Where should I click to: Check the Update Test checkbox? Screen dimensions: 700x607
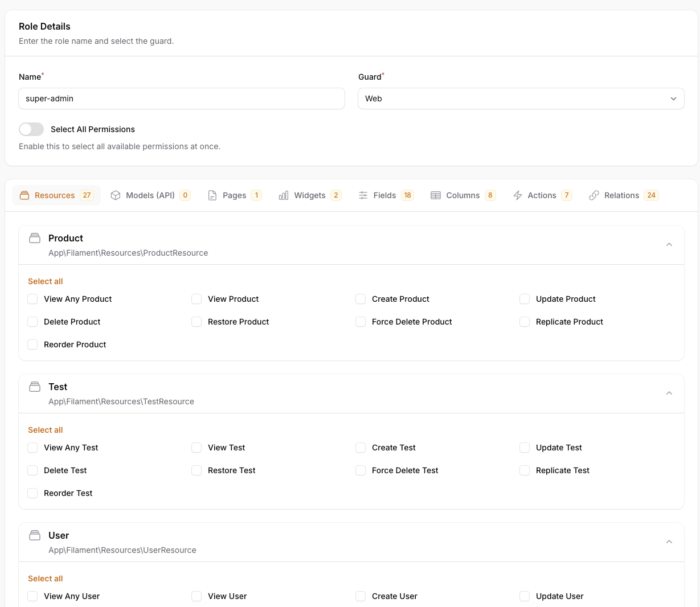pyautogui.click(x=525, y=448)
